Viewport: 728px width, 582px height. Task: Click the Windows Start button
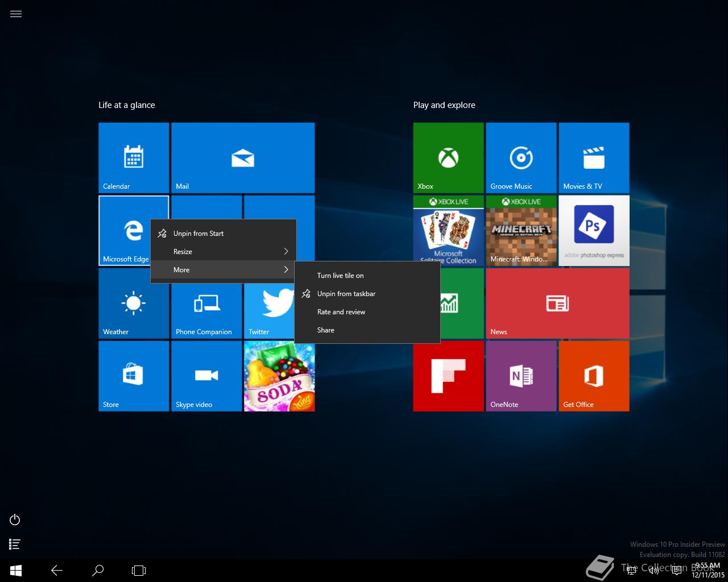click(x=16, y=571)
